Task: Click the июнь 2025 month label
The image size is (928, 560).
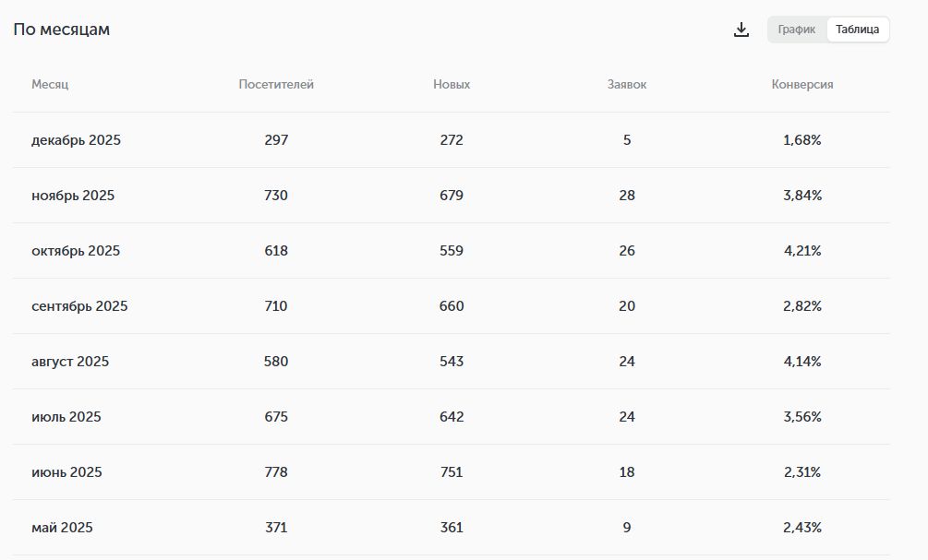Action: 66,472
